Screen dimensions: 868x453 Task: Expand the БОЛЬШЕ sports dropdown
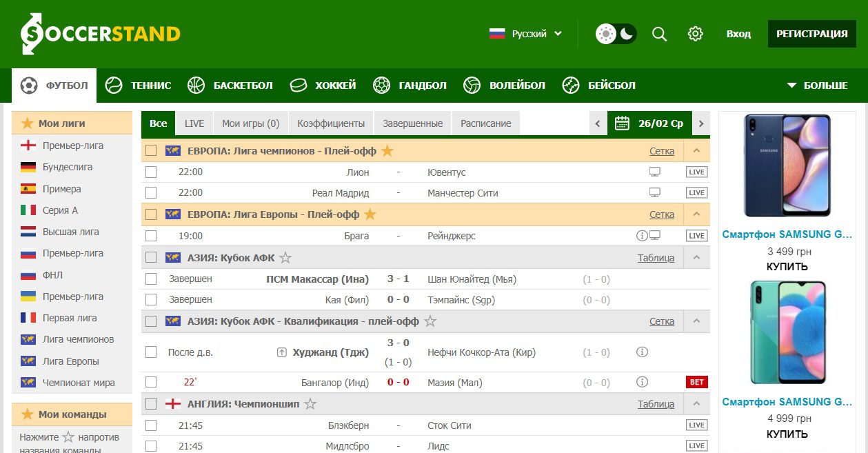[x=817, y=85]
